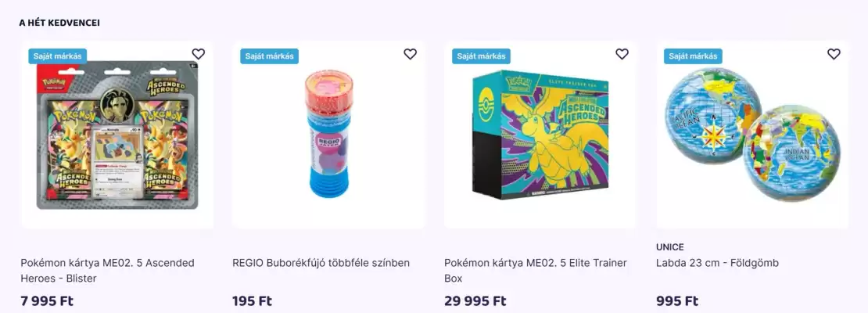Click the 7 995 Ft price
The image size is (868, 313).
[x=47, y=300]
